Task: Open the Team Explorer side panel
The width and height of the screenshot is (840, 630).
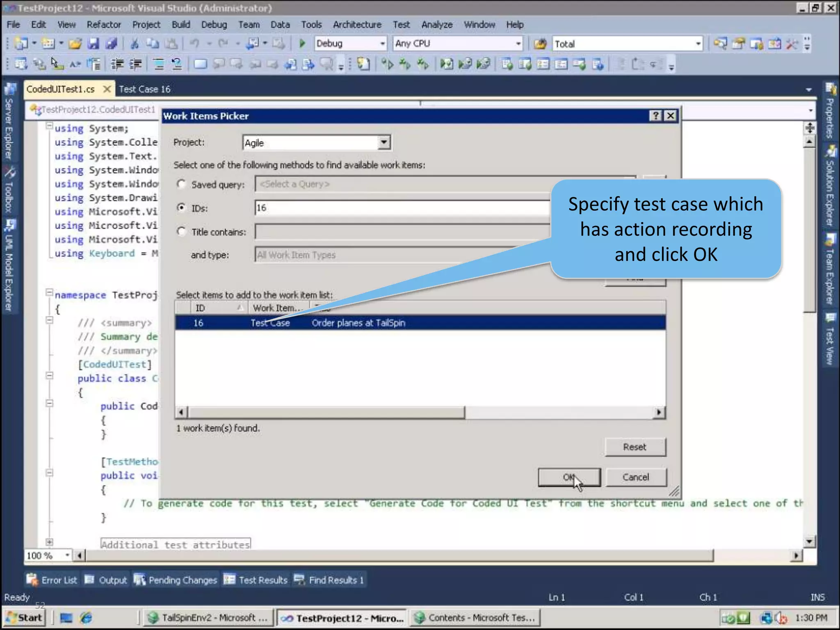Action: [x=830, y=270]
